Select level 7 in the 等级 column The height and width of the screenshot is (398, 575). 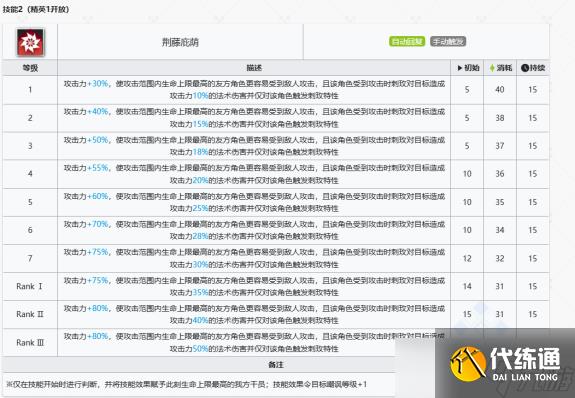pos(30,258)
